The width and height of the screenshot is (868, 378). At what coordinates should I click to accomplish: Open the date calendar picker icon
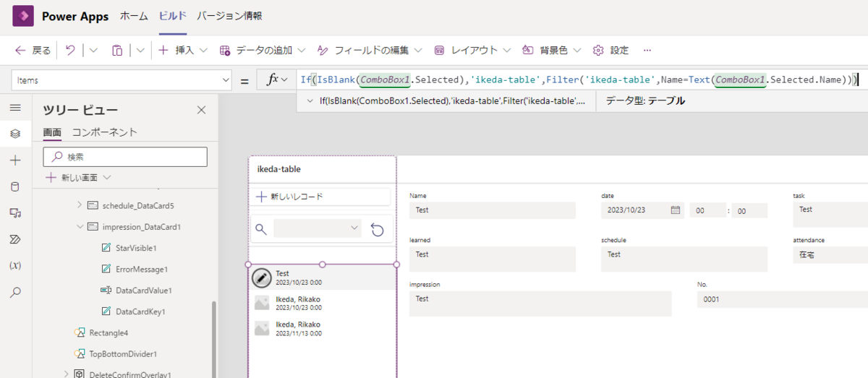coord(676,210)
